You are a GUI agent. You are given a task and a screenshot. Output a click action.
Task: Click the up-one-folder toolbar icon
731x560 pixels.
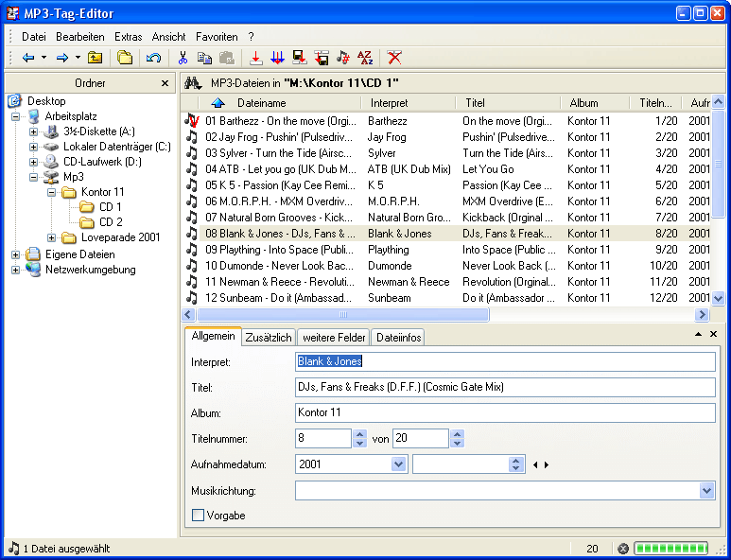click(x=95, y=58)
